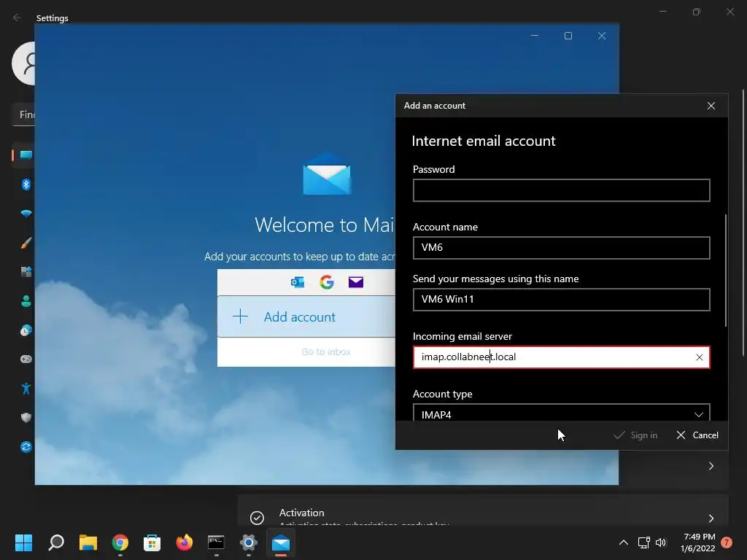Switch to Settings app on taskbar

[248, 542]
